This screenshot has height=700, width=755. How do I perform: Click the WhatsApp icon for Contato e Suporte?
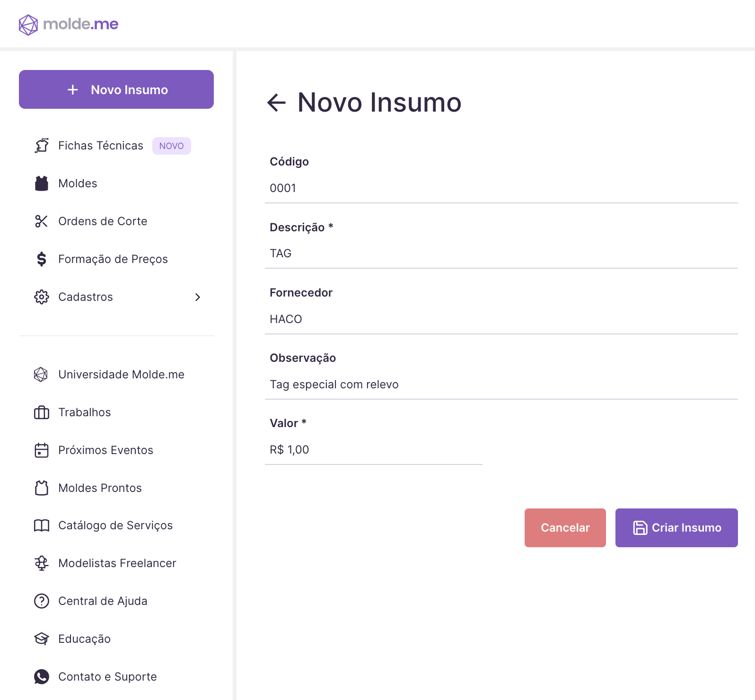(42, 677)
